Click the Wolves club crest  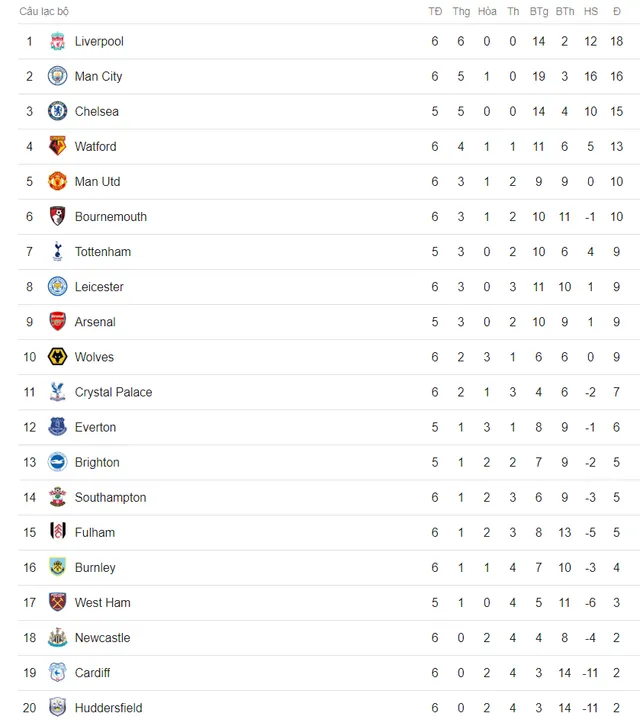[57, 356]
